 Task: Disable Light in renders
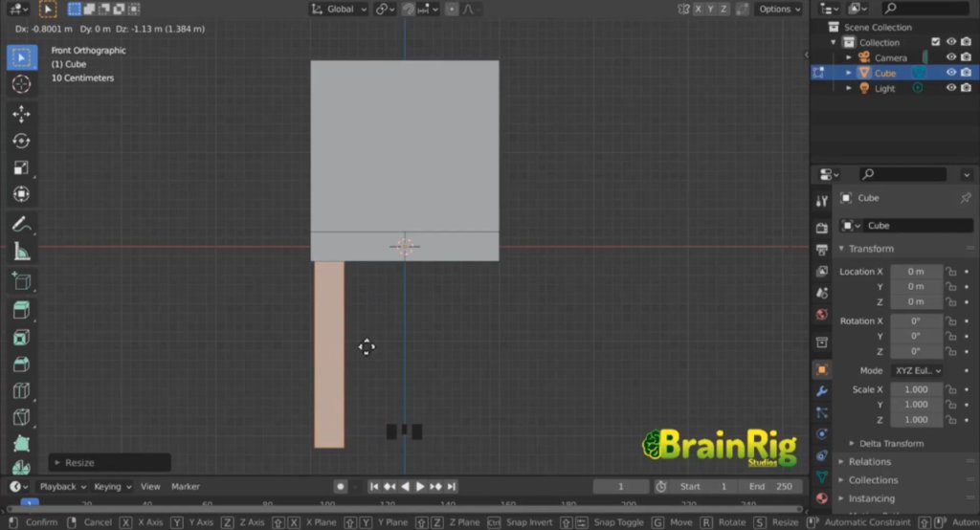[967, 87]
